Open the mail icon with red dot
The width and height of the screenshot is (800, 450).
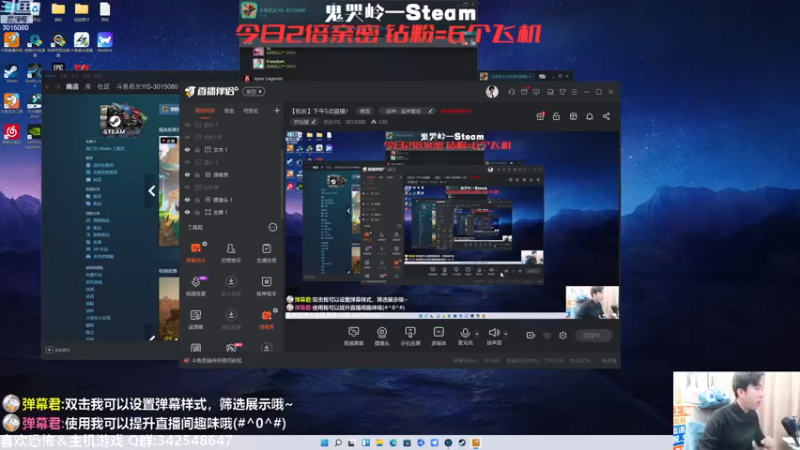point(524,92)
